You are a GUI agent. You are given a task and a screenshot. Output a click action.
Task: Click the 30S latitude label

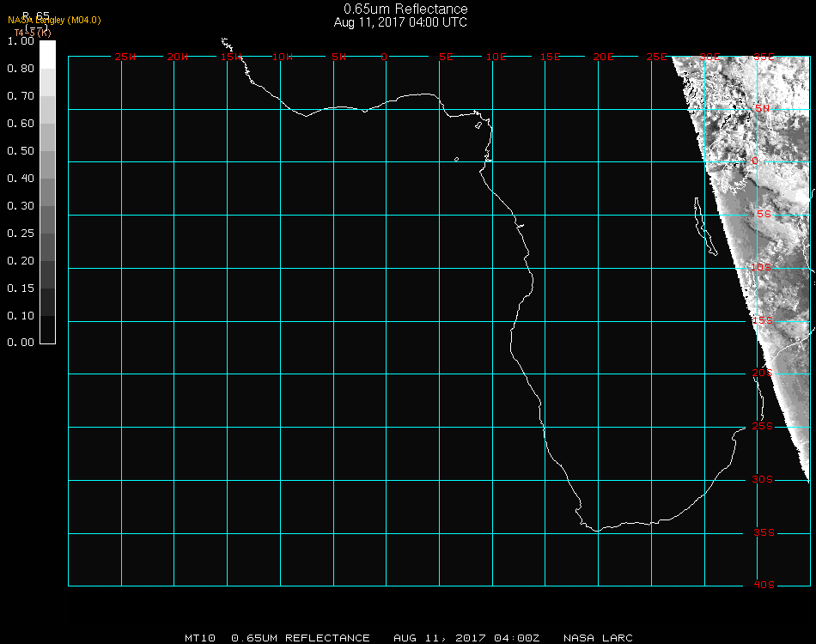(763, 479)
